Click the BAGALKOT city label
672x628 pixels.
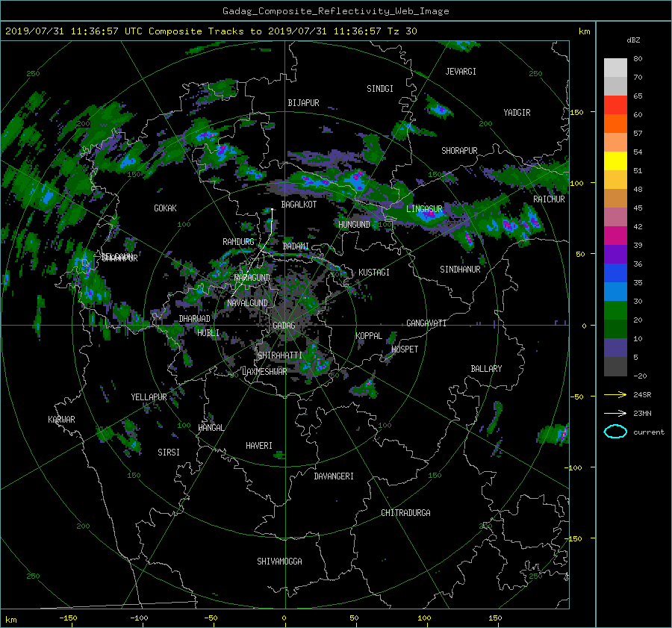[x=299, y=205]
